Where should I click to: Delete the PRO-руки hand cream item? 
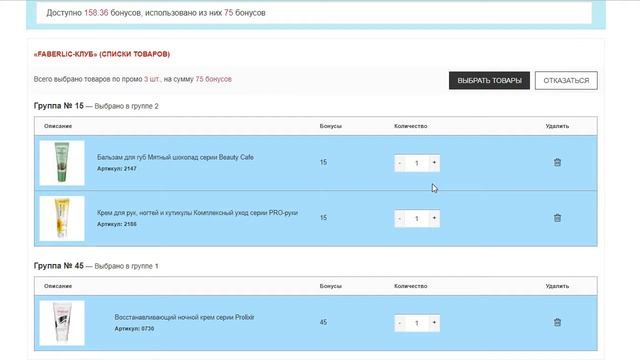557,218
